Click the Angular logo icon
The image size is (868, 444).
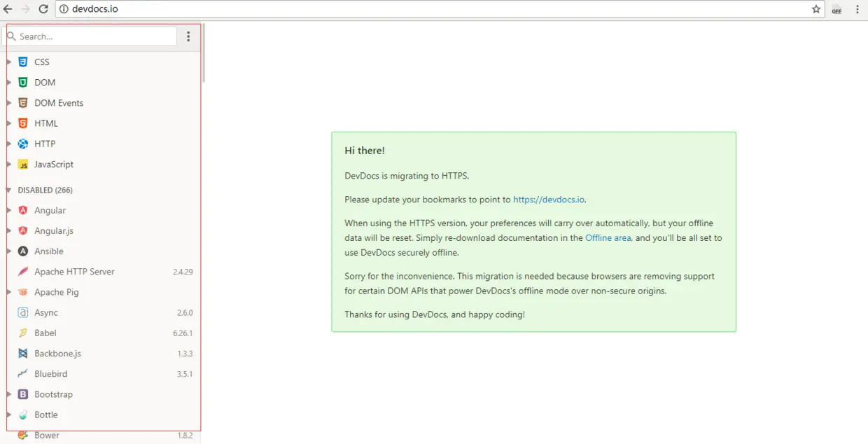tap(23, 210)
